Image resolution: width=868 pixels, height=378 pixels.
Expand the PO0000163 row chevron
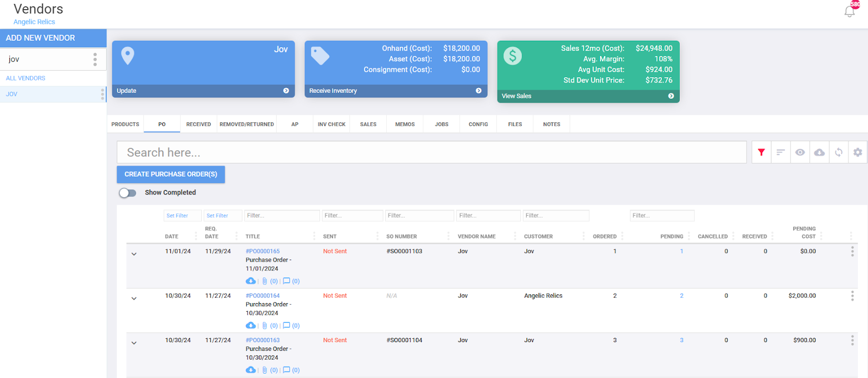point(134,343)
